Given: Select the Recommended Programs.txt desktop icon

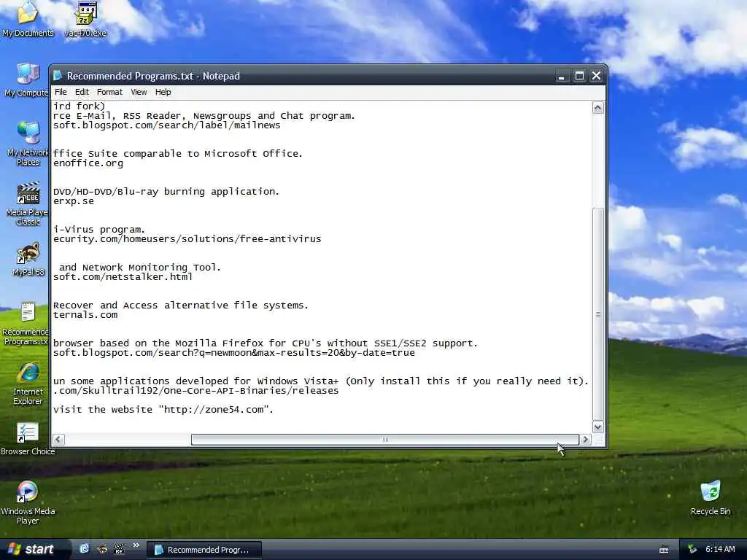Looking at the screenshot, I should coord(27,324).
